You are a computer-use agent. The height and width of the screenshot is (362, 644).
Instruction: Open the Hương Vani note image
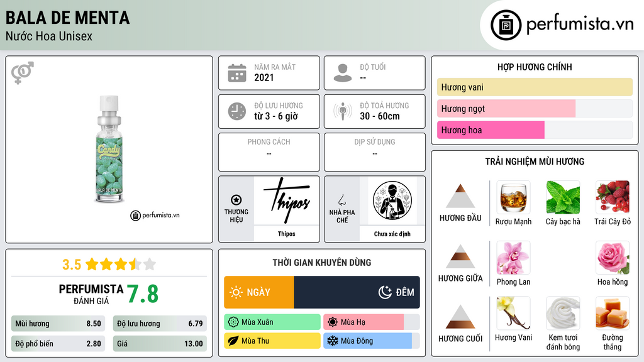pyautogui.click(x=513, y=313)
